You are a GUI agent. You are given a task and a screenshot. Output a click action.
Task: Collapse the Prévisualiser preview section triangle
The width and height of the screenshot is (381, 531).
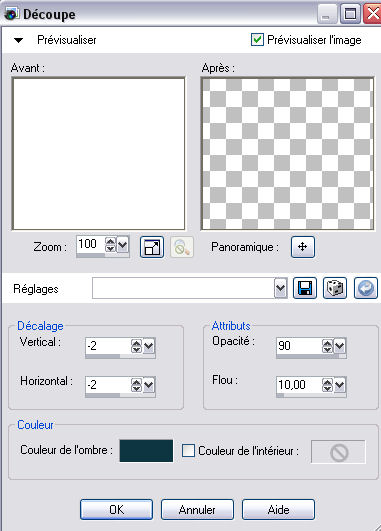19,40
